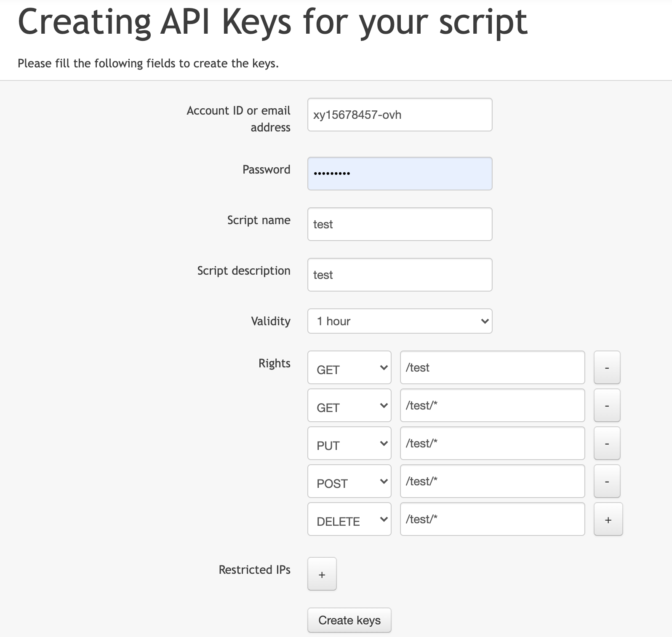This screenshot has width=672, height=637.
Task: Open the DELETE method dropdown
Action: point(349,519)
